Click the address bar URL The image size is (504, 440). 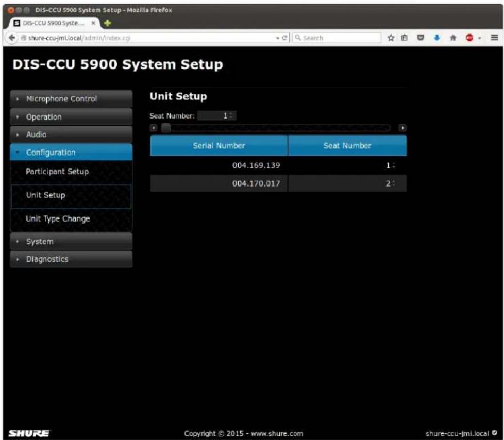point(79,38)
